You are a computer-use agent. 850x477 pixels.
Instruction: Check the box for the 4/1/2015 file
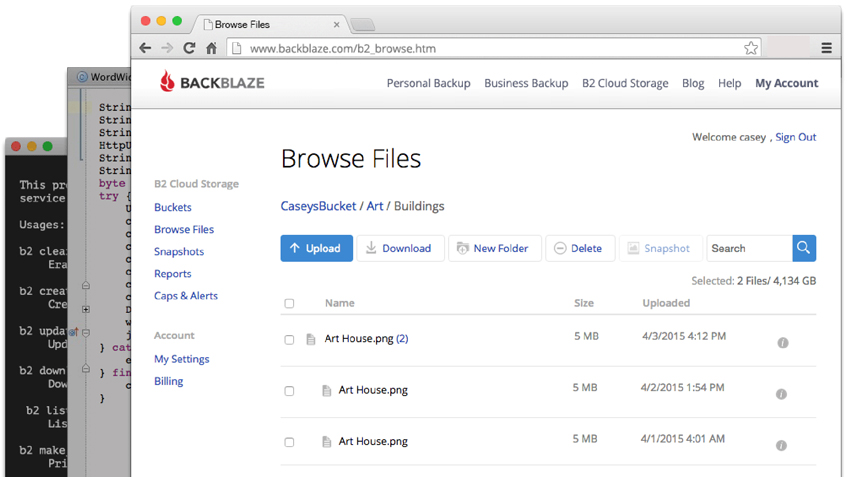pyautogui.click(x=289, y=442)
